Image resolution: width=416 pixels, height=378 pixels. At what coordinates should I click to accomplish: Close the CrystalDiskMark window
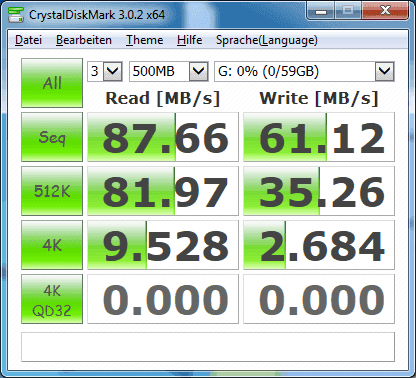click(385, 11)
